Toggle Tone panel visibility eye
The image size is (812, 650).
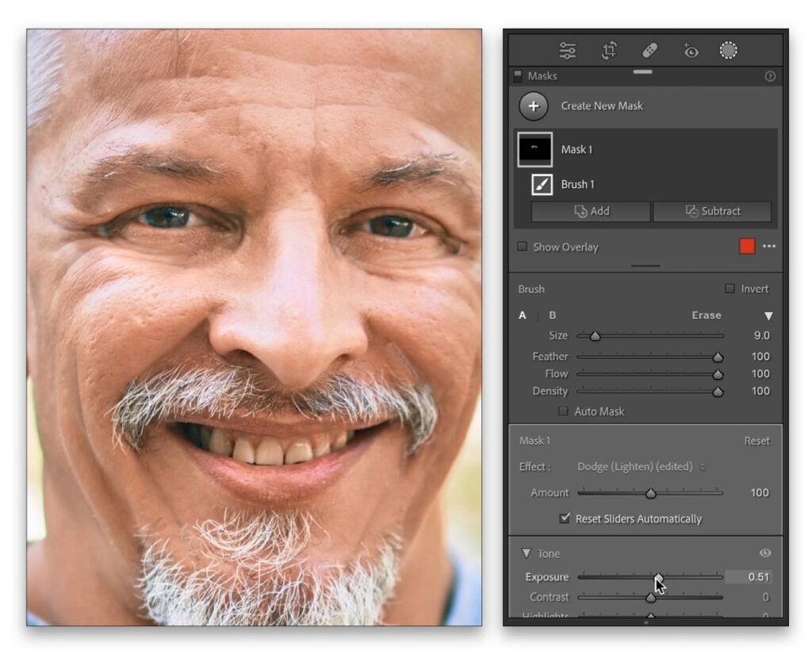[x=765, y=553]
